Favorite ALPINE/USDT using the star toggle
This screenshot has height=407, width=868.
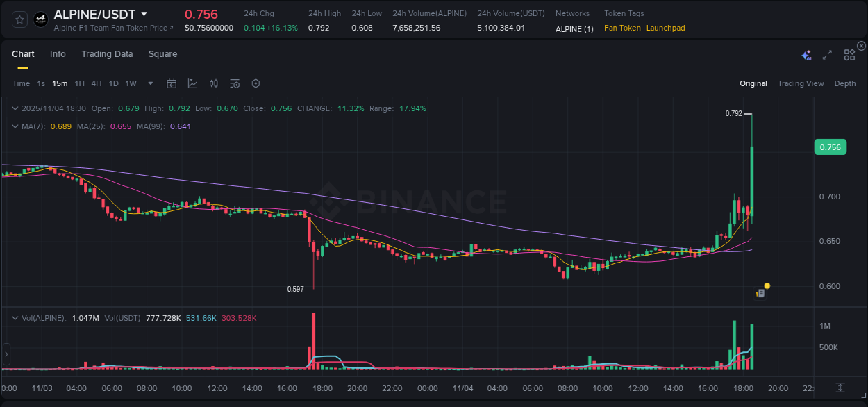pos(19,19)
